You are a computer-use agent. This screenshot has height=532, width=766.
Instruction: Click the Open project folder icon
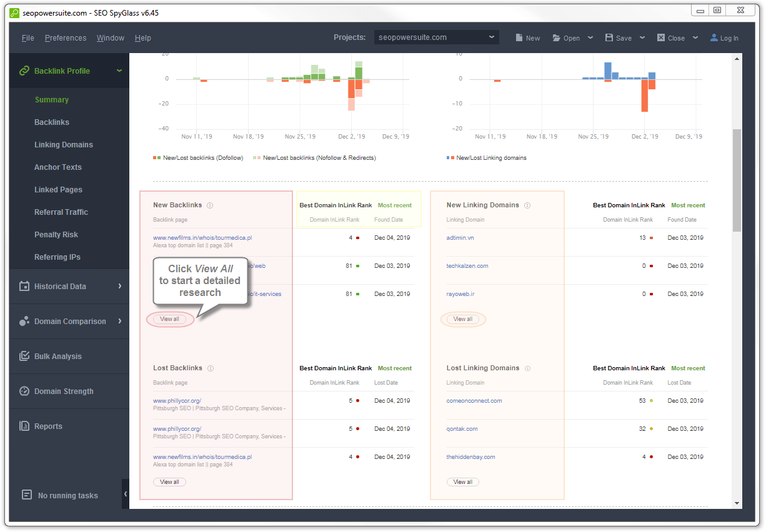[x=557, y=38]
